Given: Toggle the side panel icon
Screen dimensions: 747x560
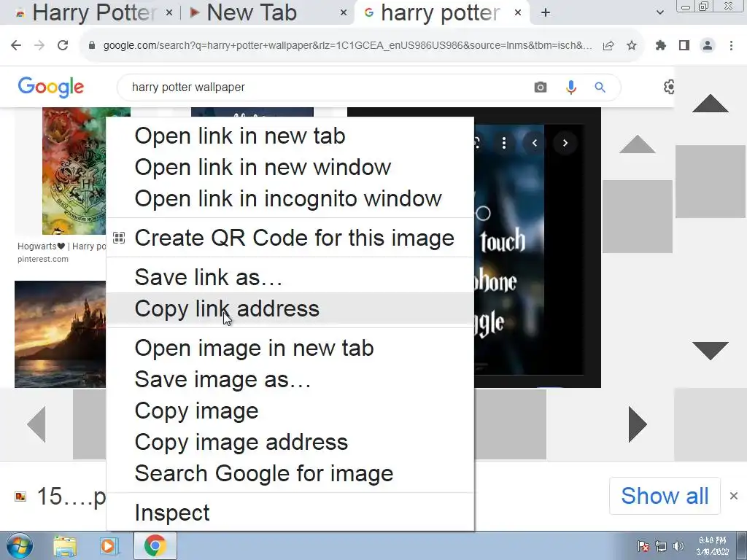Looking at the screenshot, I should (x=684, y=46).
